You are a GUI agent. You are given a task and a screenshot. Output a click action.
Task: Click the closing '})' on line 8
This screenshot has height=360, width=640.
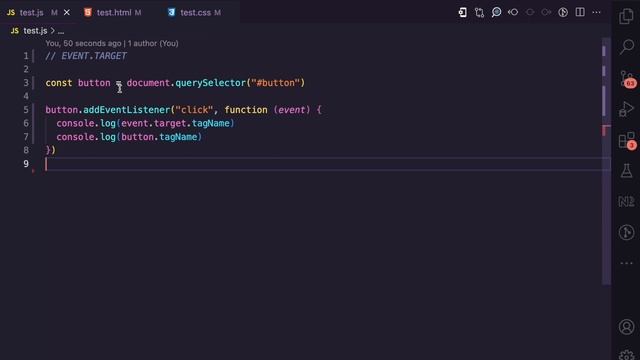click(x=51, y=150)
